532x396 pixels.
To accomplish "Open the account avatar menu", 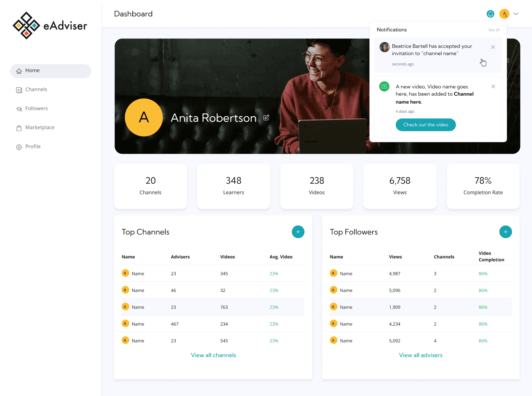I will (504, 14).
